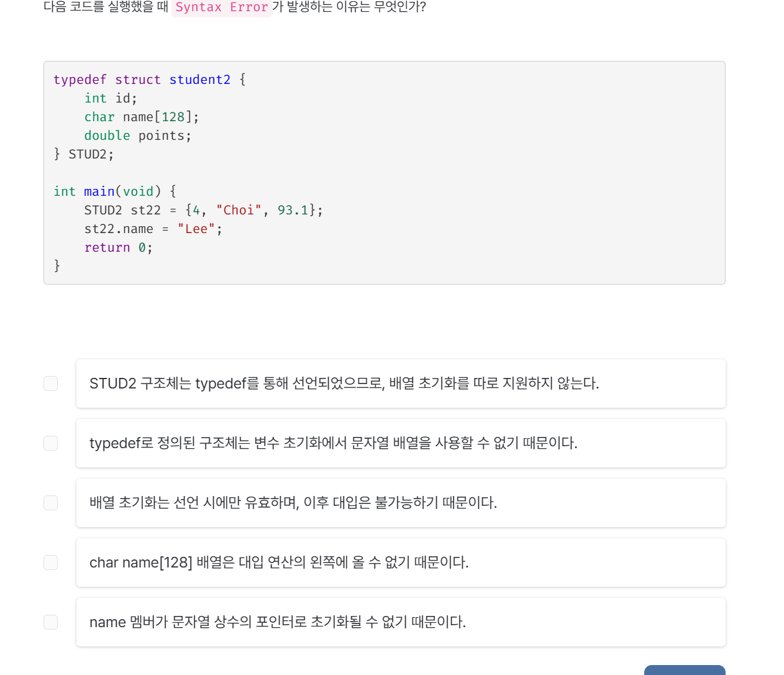Select the answer card about 문자열 상수 포인터
The image size is (784, 675).
(400, 622)
